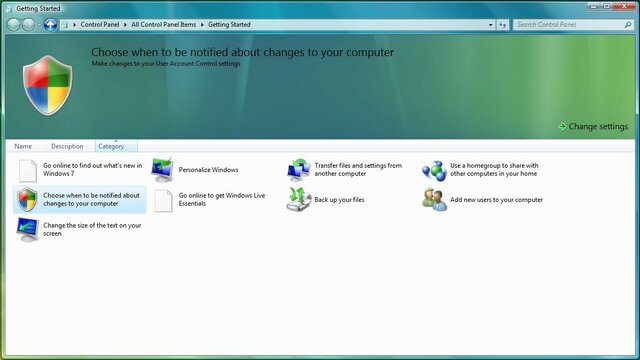Click the refresh button beside address bar
Image resolution: width=640 pixels, height=360 pixels.
(502, 25)
